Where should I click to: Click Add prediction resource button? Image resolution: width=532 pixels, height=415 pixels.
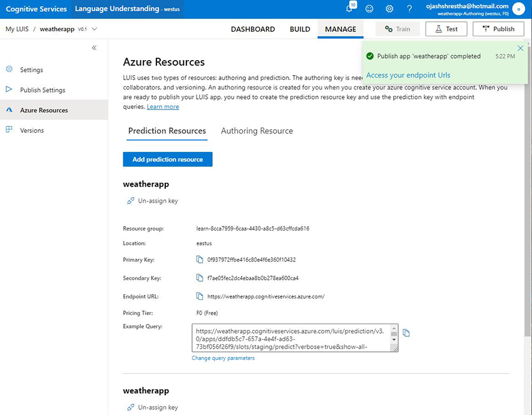point(168,160)
